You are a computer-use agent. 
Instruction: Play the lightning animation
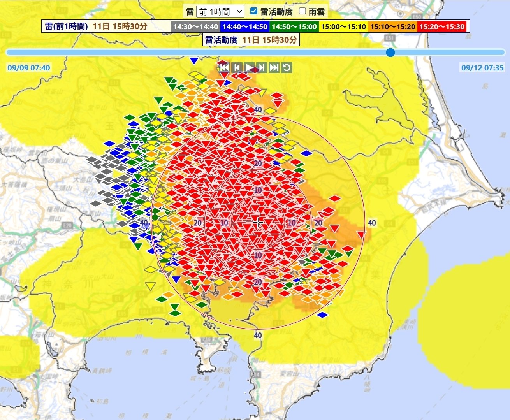[x=249, y=67]
